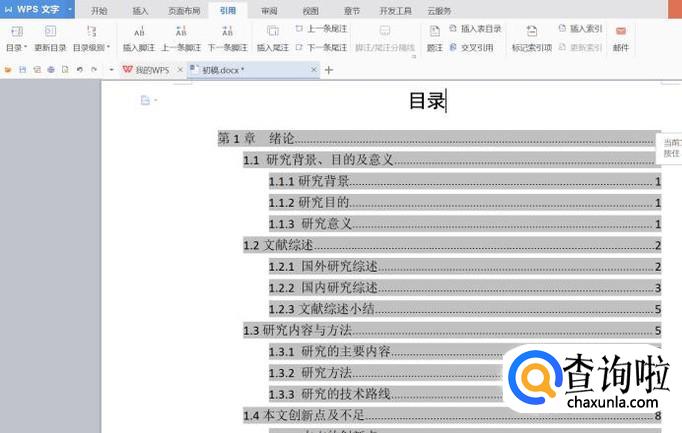The image size is (682, 433).
Task: Switch to the 开始 ribbon tab
Action: 99,11
